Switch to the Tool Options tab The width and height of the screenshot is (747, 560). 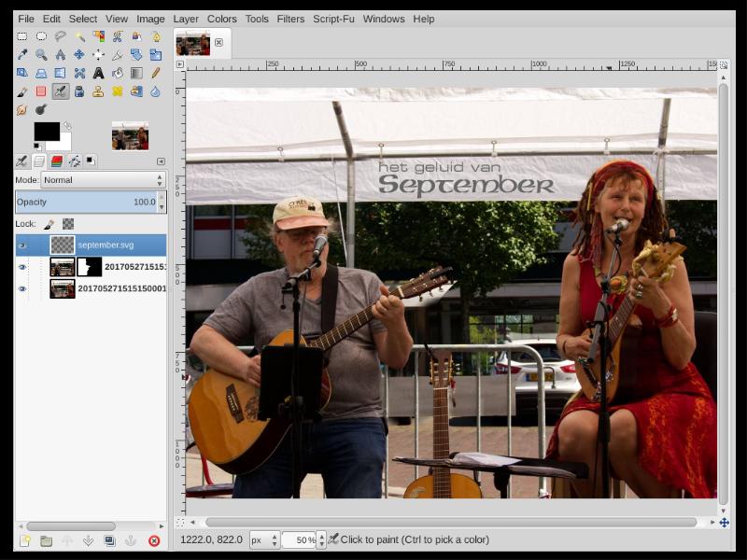coord(21,161)
